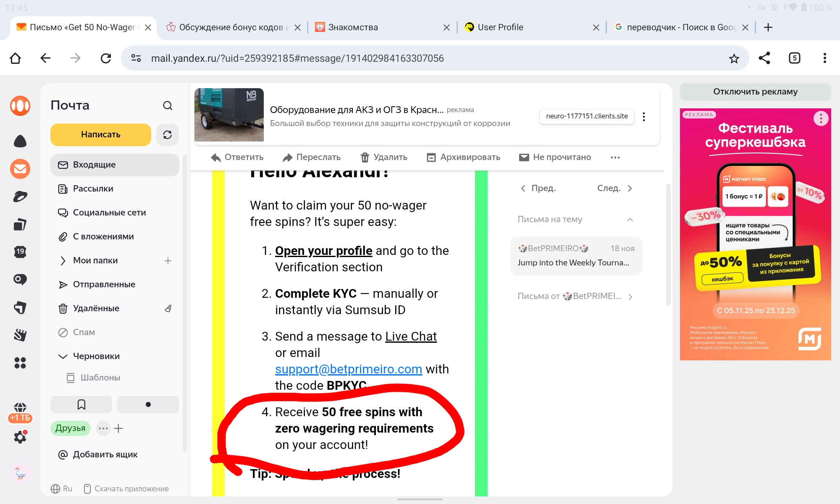Clean Deleted folder broom icon
Image resolution: width=840 pixels, height=504 pixels.
[x=168, y=308]
